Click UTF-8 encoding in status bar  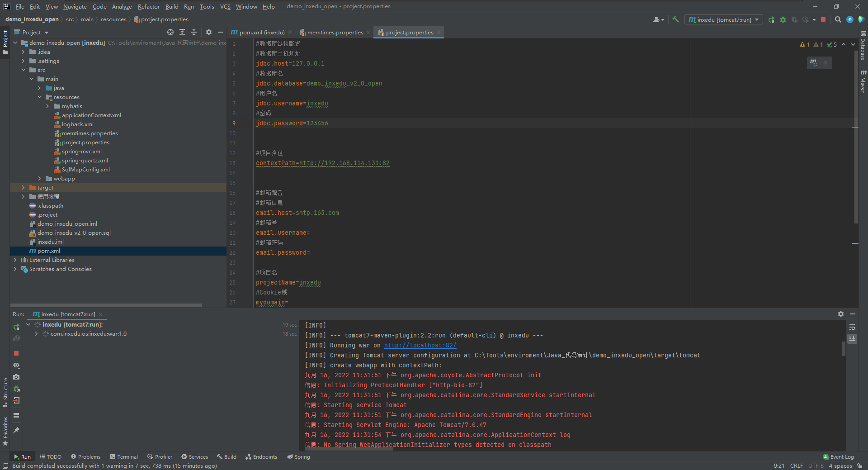pyautogui.click(x=816, y=465)
